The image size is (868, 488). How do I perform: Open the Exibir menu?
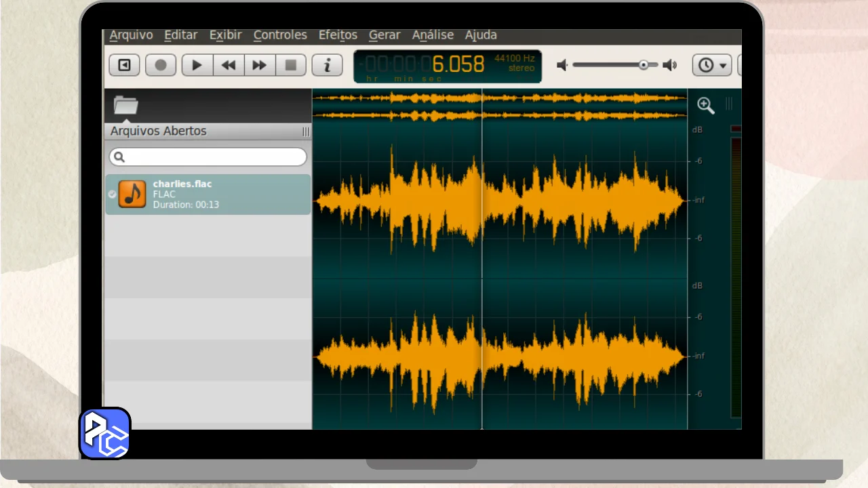(225, 35)
